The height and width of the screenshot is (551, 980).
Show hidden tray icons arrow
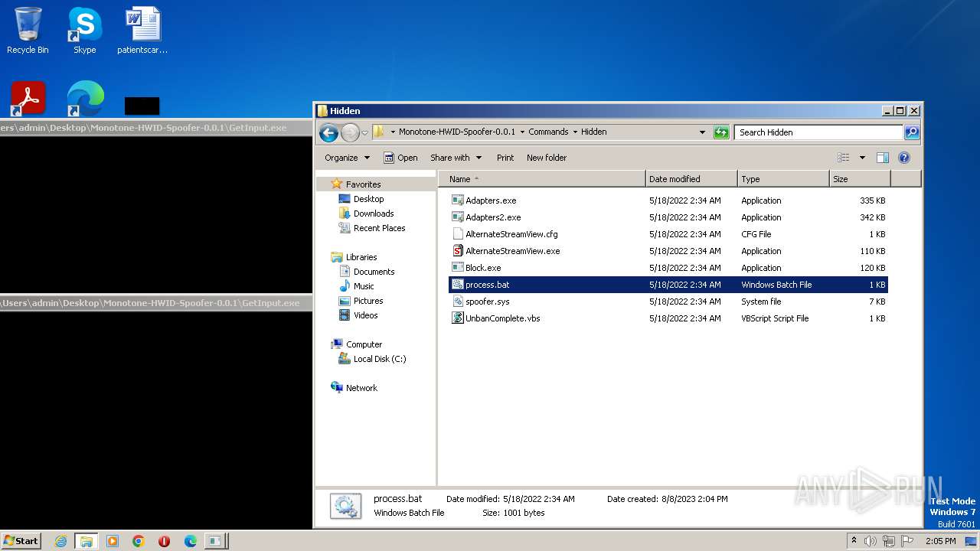click(854, 541)
